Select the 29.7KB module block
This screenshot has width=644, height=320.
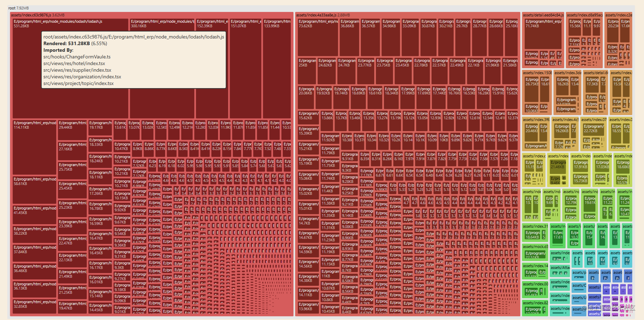pyautogui.click(x=463, y=37)
